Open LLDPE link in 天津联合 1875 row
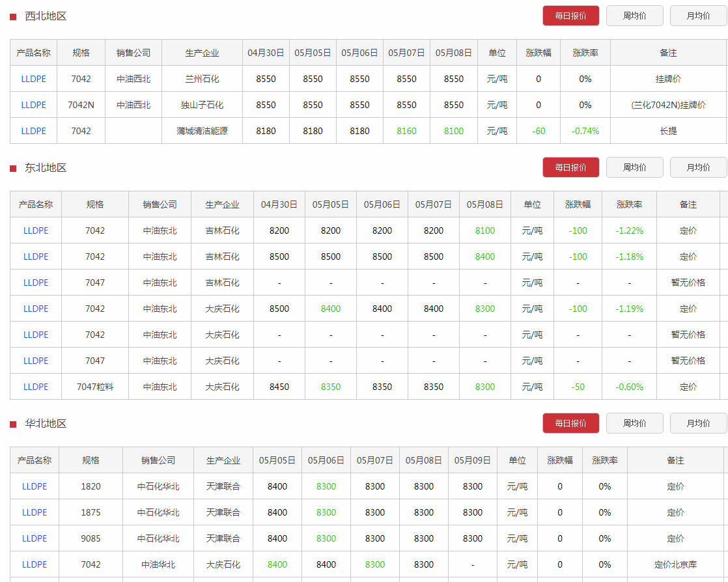728x582 pixels. pos(35,512)
